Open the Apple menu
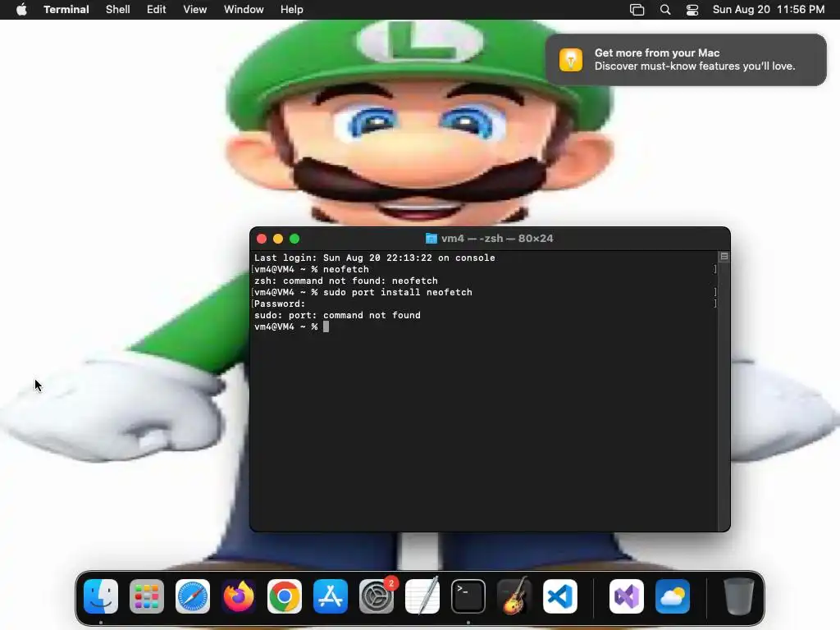 point(21,10)
